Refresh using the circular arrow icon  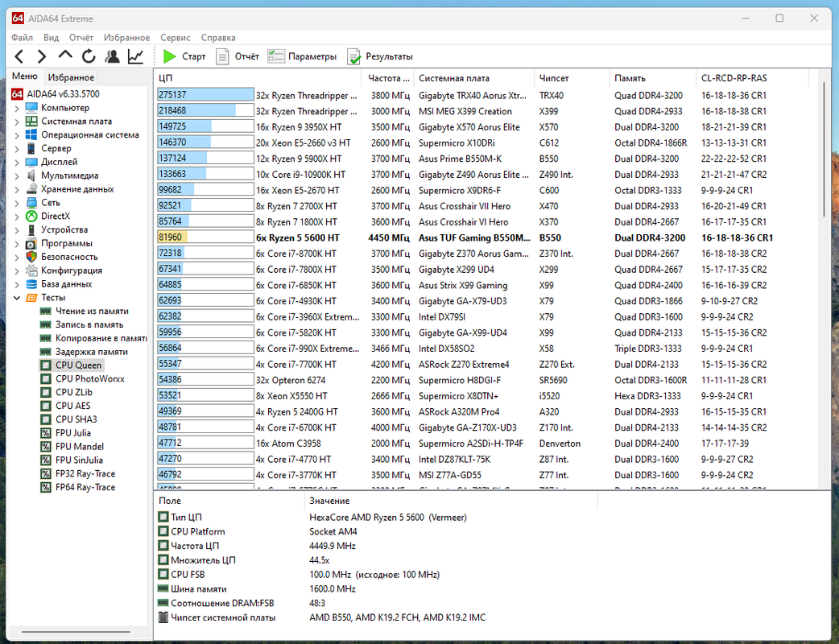tap(89, 56)
